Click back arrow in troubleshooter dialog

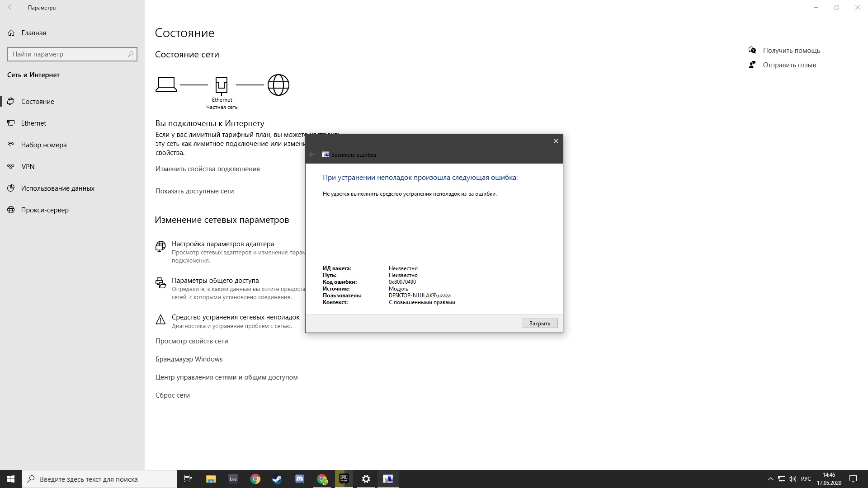[312, 155]
